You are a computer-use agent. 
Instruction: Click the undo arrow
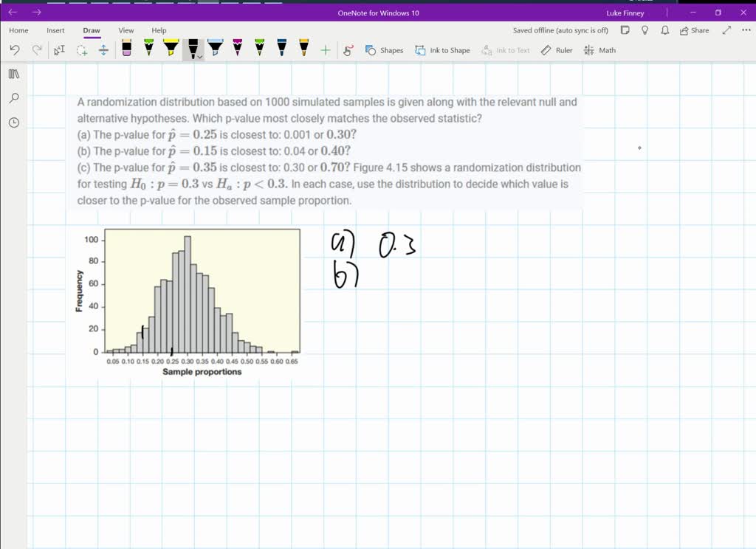pos(15,50)
